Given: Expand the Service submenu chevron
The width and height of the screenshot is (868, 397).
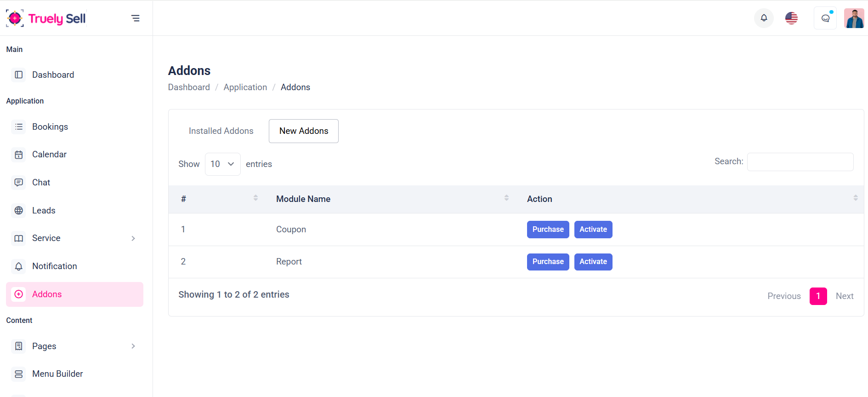Looking at the screenshot, I should pyautogui.click(x=133, y=238).
